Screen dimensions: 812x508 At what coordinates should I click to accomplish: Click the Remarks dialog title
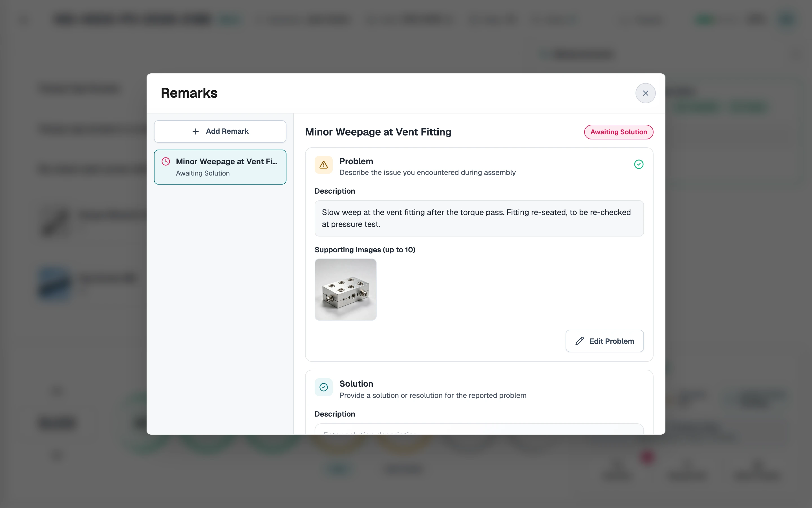189,93
